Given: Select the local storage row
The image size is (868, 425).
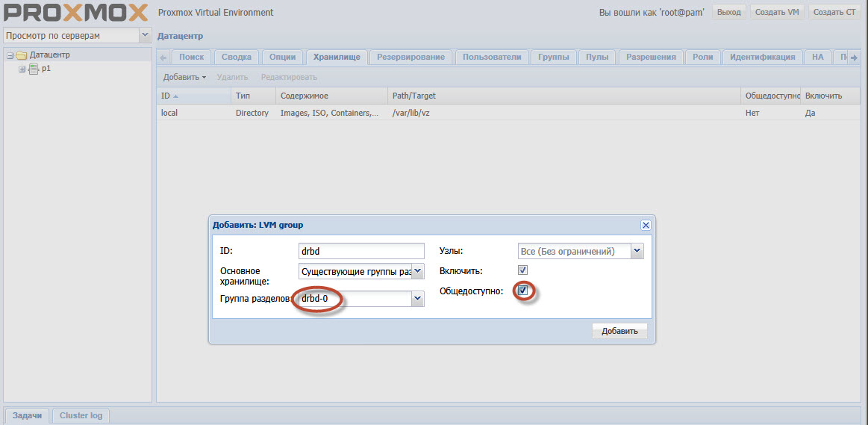Looking at the screenshot, I should [509, 113].
